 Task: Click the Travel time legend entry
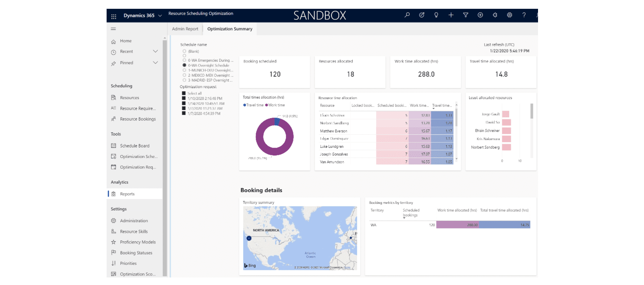tap(253, 105)
